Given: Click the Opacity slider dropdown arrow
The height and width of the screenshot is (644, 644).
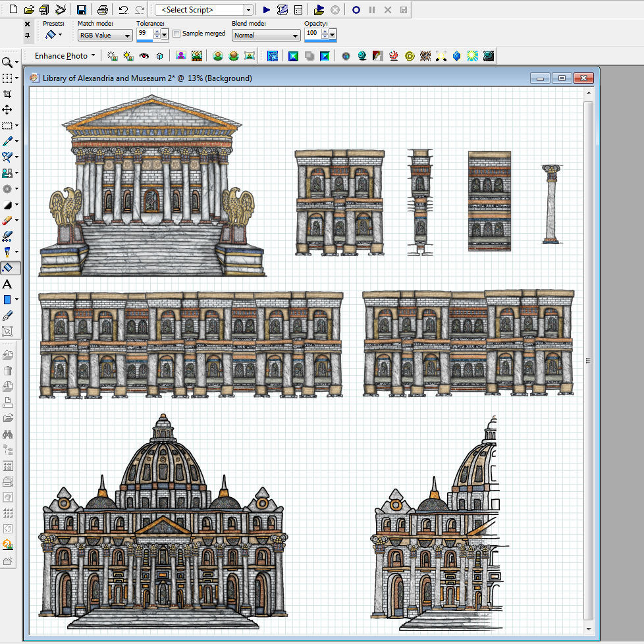Looking at the screenshot, I should point(332,34).
